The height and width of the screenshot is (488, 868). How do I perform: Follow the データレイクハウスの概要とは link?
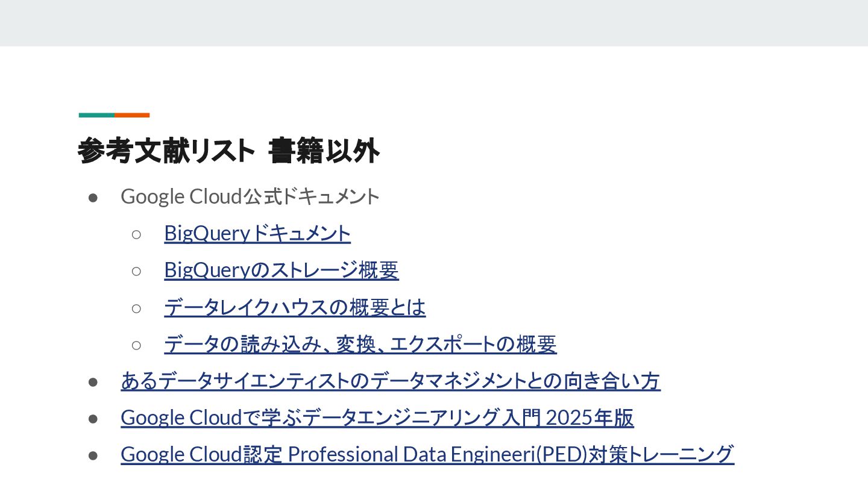click(x=295, y=307)
